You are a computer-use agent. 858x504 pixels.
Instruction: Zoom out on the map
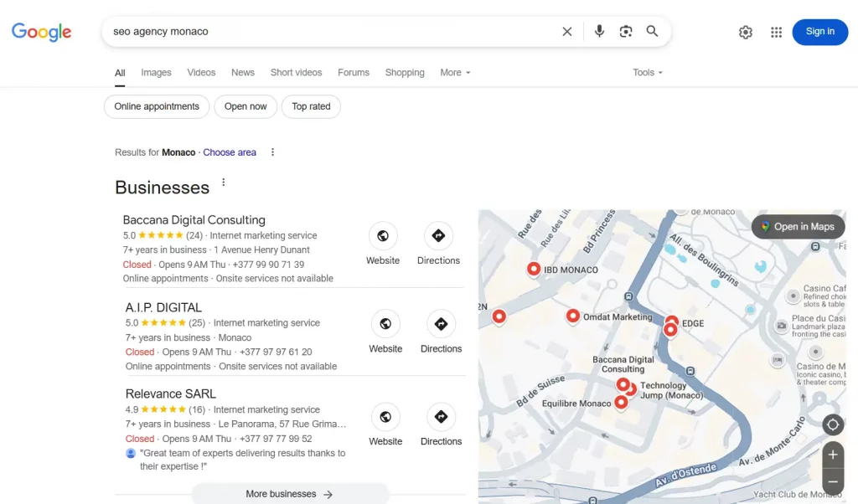pyautogui.click(x=832, y=481)
